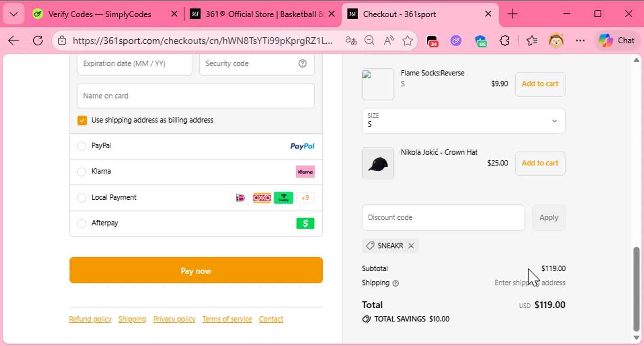
Task: Start Read aloud from address bar
Action: 389,41
